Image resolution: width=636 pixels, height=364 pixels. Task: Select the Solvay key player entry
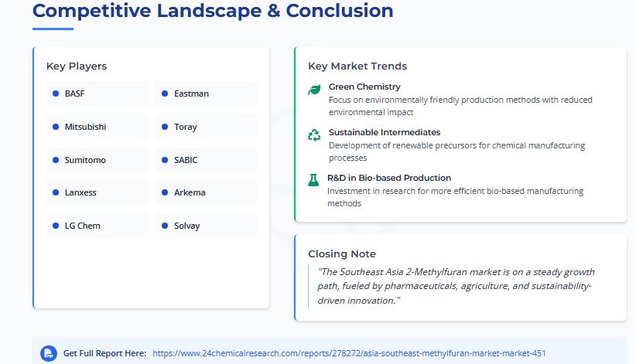coord(206,226)
